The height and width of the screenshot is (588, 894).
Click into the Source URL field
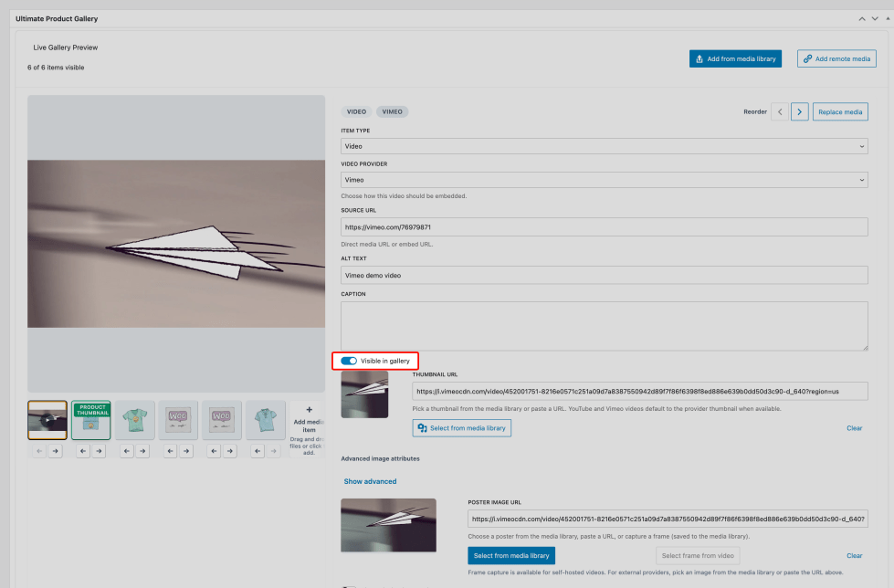coord(604,226)
